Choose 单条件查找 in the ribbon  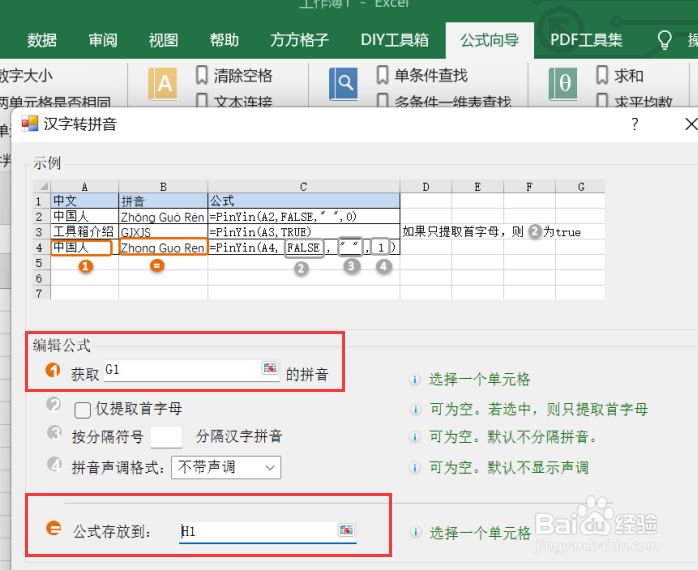tap(431, 75)
